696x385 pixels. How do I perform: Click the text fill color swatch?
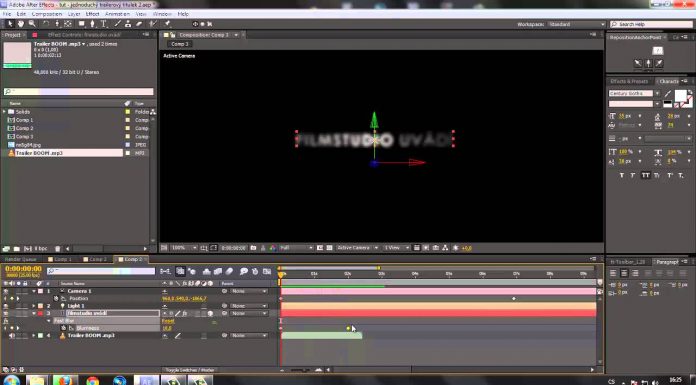[x=680, y=95]
